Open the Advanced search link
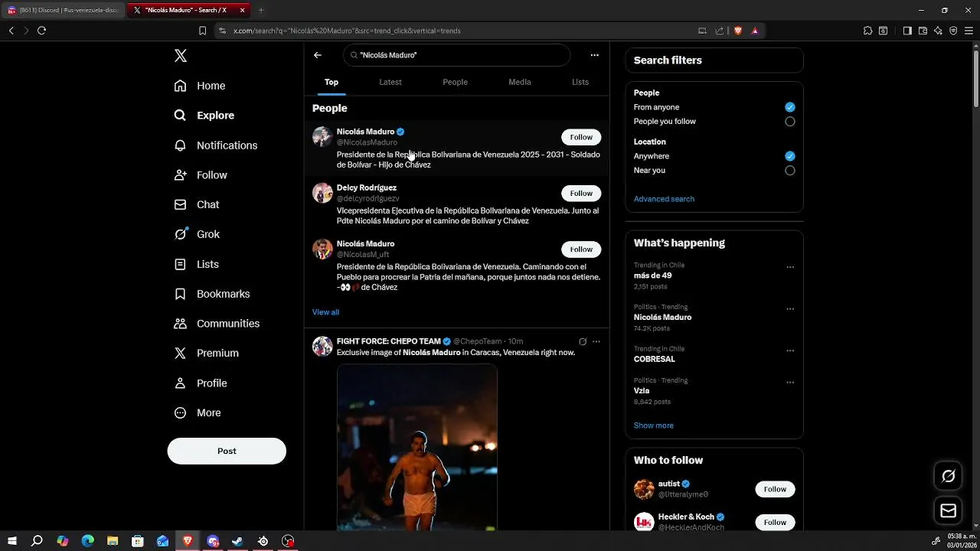 click(664, 199)
